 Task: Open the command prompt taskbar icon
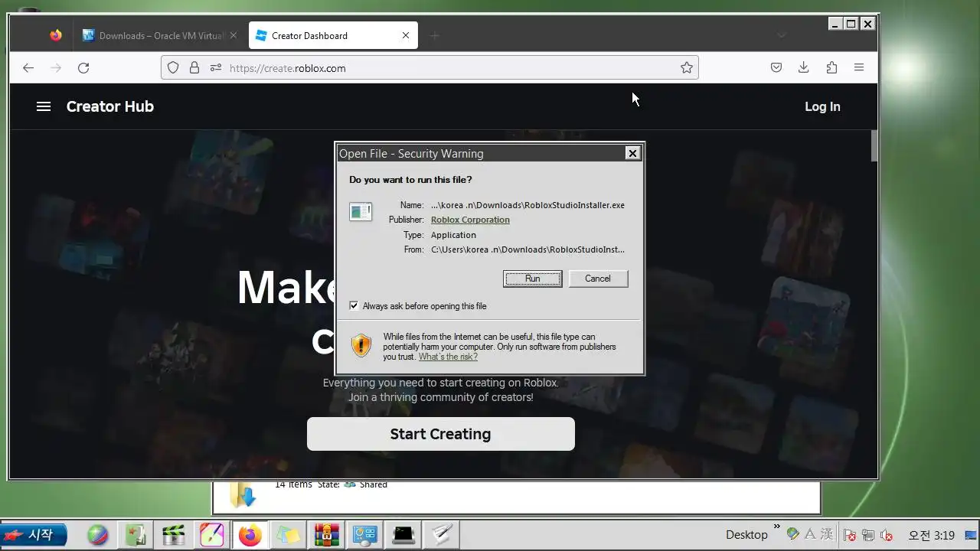pos(403,535)
